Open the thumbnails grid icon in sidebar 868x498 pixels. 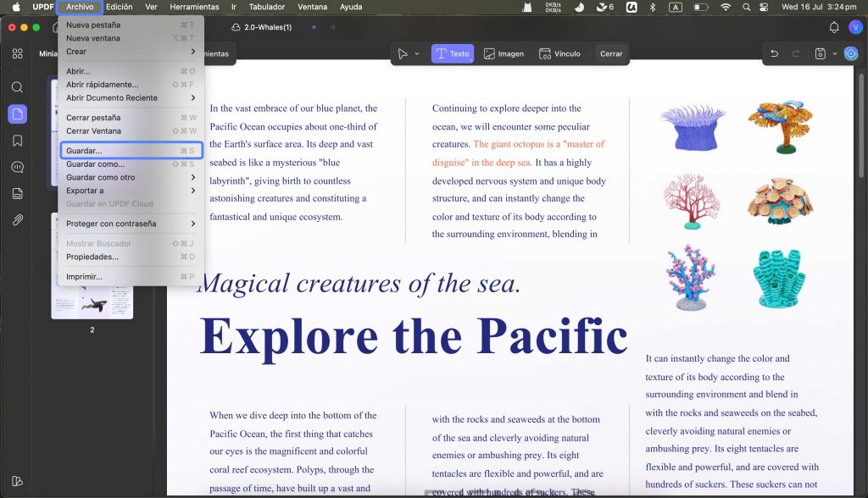pos(18,53)
